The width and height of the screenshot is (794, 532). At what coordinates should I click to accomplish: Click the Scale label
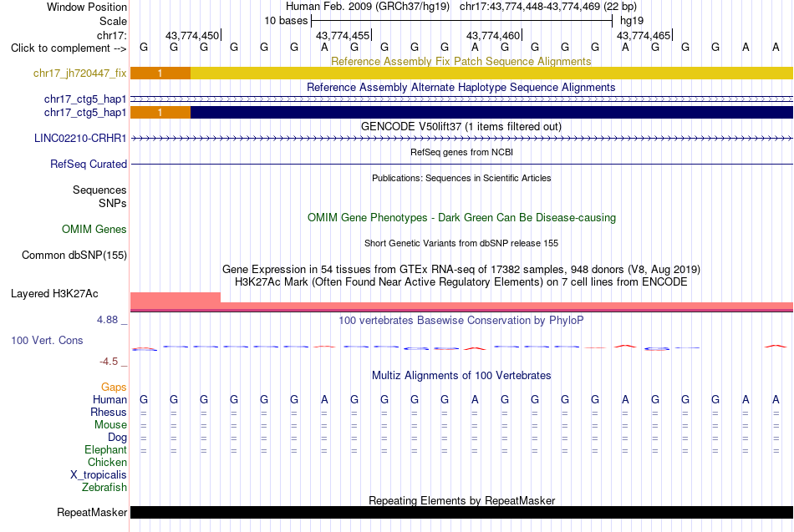tap(113, 21)
